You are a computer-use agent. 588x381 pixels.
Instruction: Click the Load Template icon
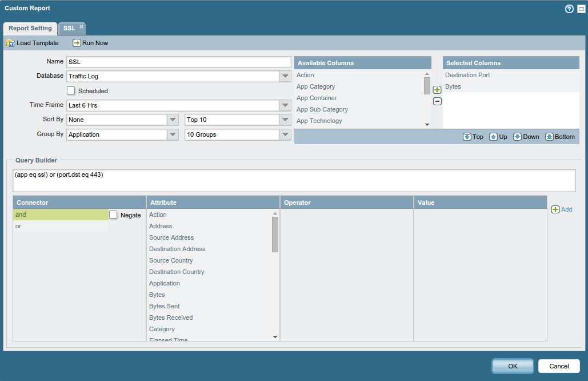click(10, 43)
